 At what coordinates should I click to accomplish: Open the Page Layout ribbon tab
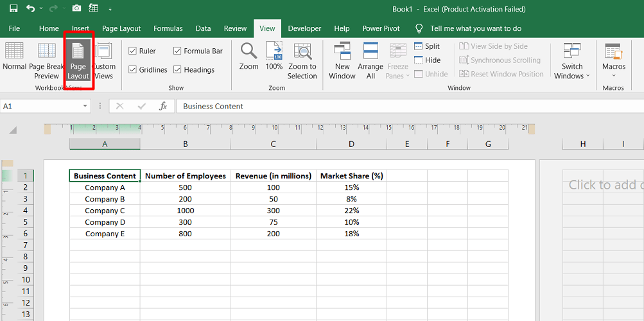pos(121,28)
